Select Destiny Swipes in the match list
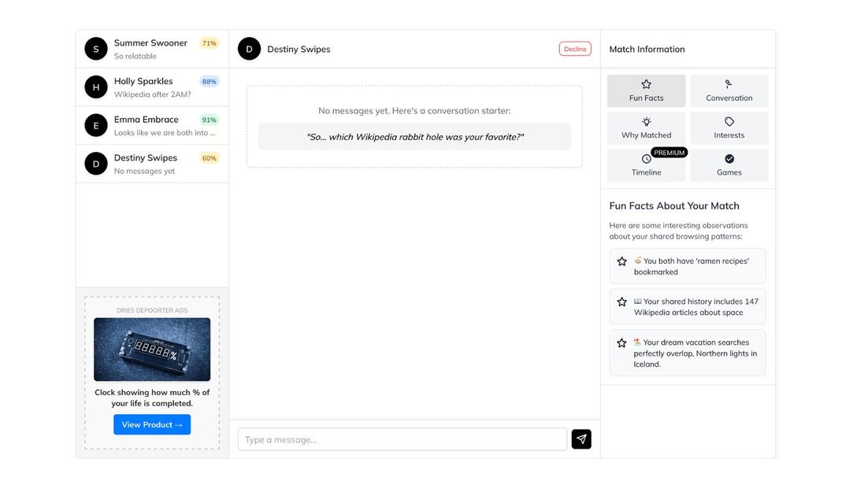The image size is (868, 488). pos(152,164)
